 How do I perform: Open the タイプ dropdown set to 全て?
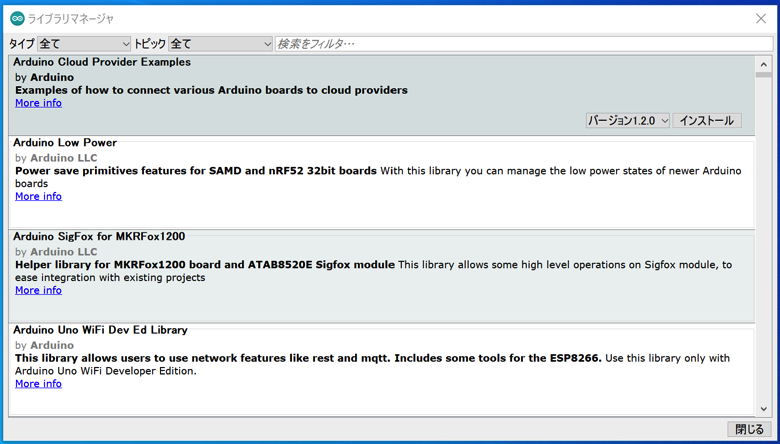point(84,44)
